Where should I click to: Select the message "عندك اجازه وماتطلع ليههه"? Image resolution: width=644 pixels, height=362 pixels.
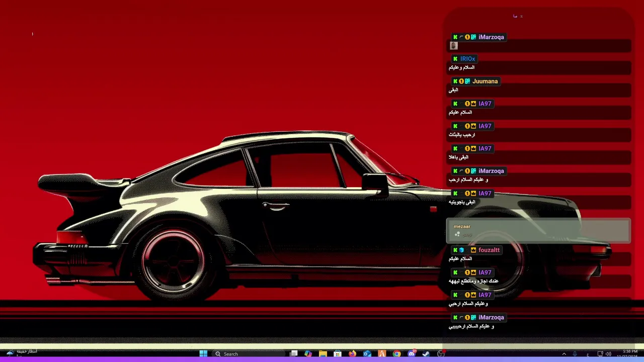473,281
